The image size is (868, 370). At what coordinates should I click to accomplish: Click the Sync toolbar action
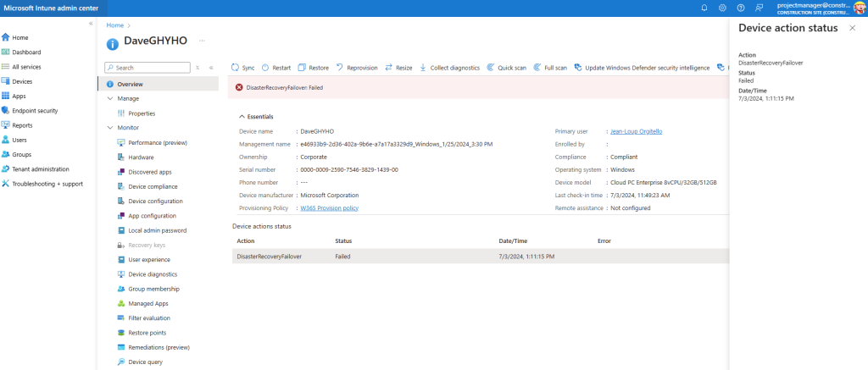[242, 68]
